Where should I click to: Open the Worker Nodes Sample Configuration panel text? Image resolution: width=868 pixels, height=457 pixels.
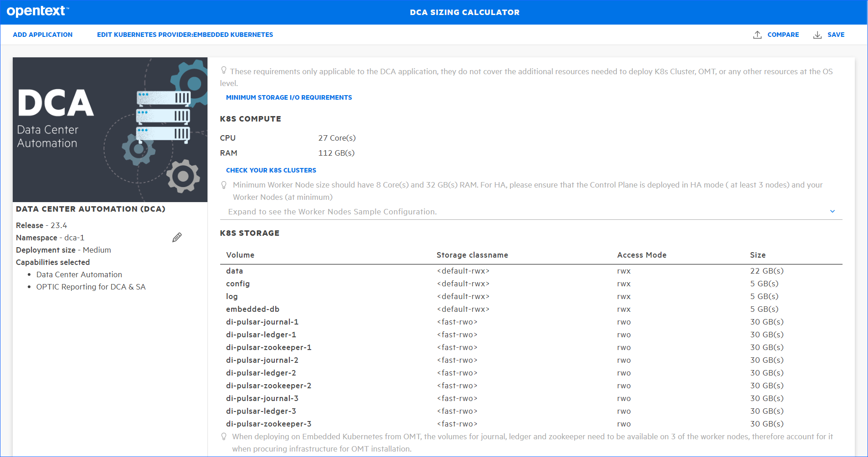pyautogui.click(x=333, y=212)
